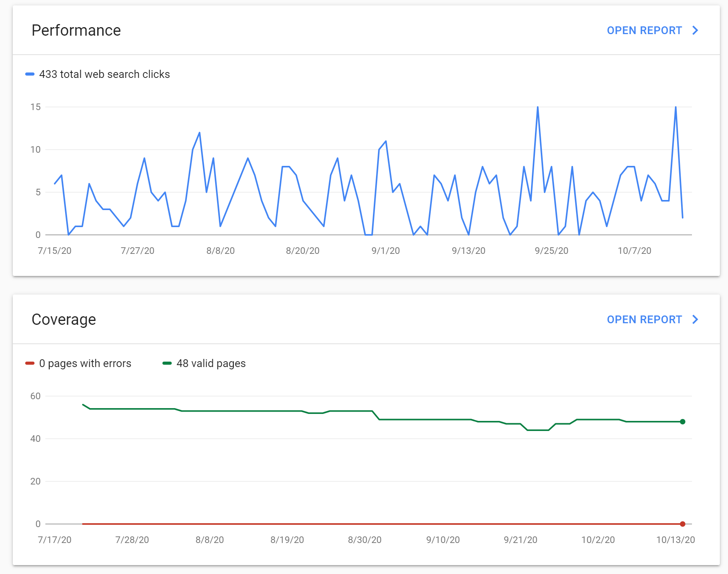Click the green legend marker for valid pages
The image size is (728, 574).
[x=167, y=363]
